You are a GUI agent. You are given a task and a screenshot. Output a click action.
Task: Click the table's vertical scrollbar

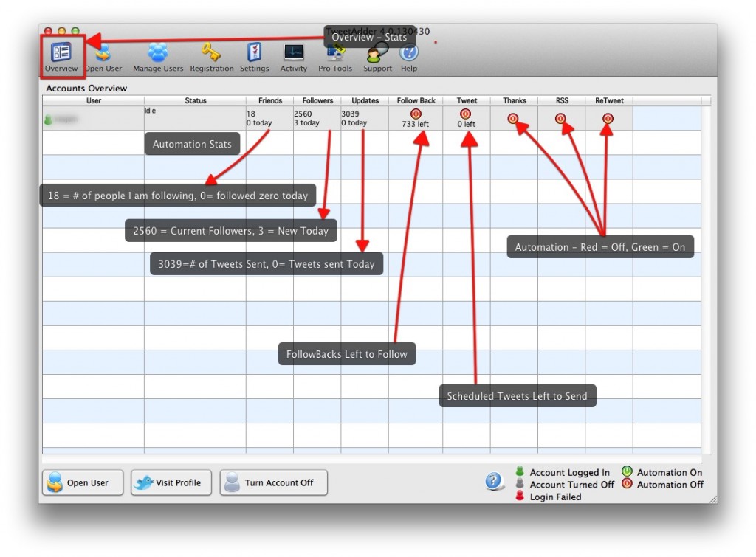pos(706,280)
